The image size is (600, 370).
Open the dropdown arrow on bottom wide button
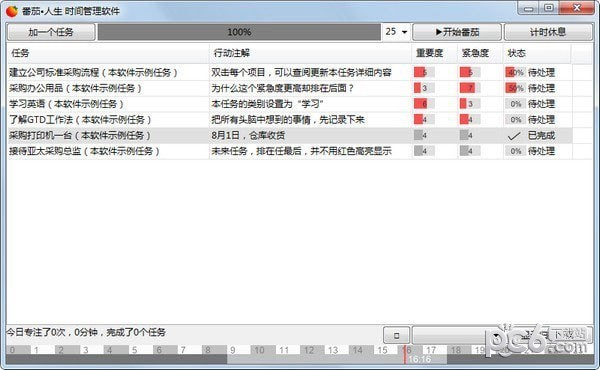[x=496, y=336]
